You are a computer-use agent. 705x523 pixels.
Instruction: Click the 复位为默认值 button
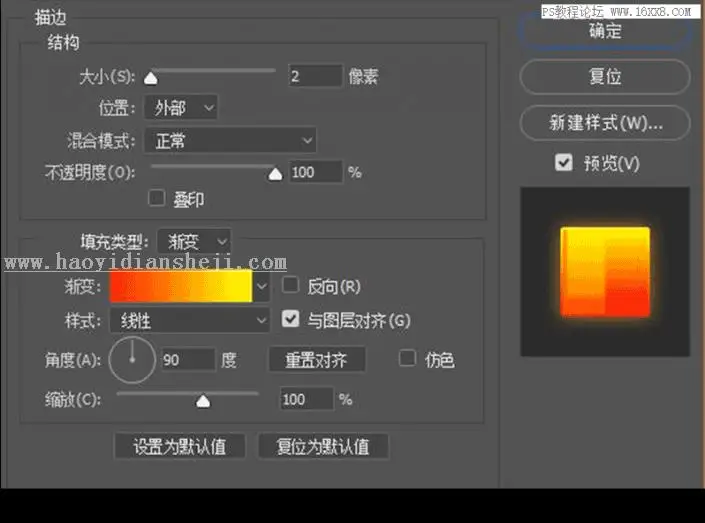click(x=323, y=446)
